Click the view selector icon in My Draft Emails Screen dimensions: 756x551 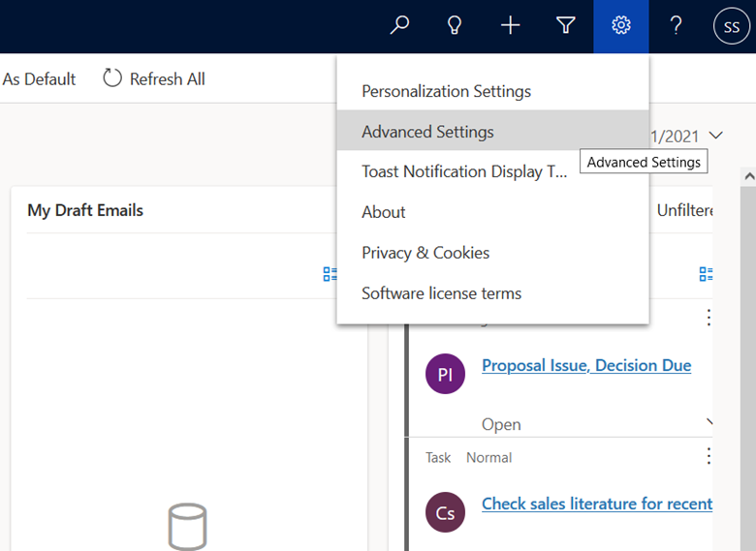(x=331, y=274)
